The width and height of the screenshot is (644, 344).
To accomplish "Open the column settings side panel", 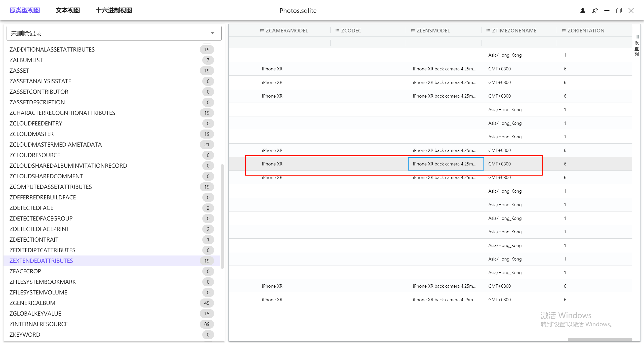I will pyautogui.click(x=636, y=46).
